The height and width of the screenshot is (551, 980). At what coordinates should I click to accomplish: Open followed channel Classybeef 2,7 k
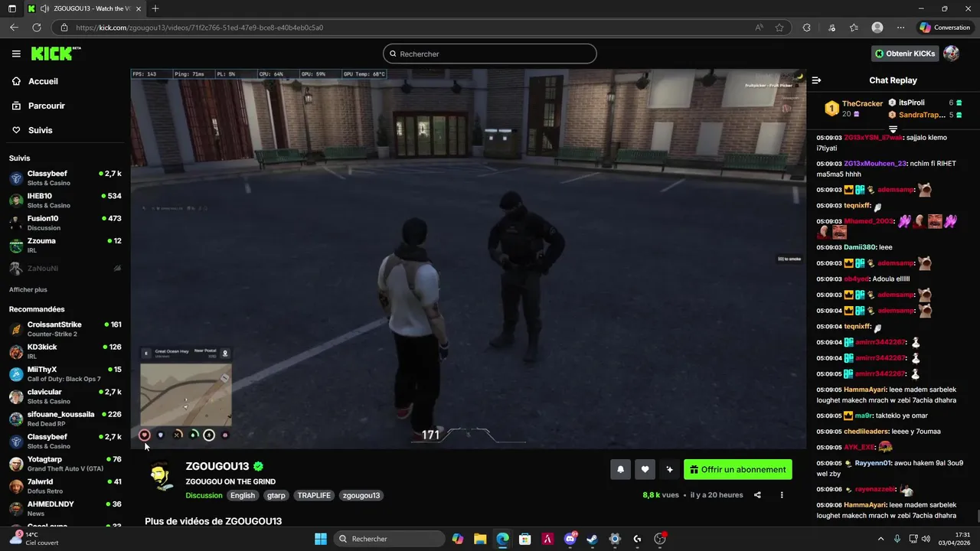65,178
